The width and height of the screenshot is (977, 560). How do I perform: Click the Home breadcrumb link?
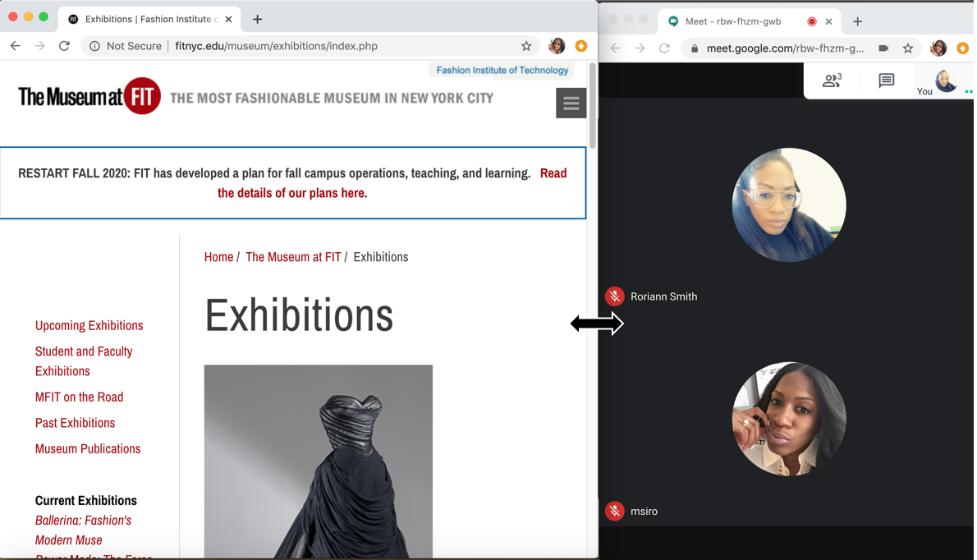pos(218,257)
